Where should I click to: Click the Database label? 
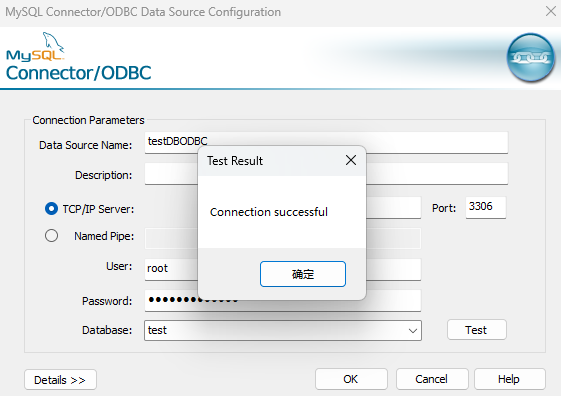pyautogui.click(x=107, y=330)
